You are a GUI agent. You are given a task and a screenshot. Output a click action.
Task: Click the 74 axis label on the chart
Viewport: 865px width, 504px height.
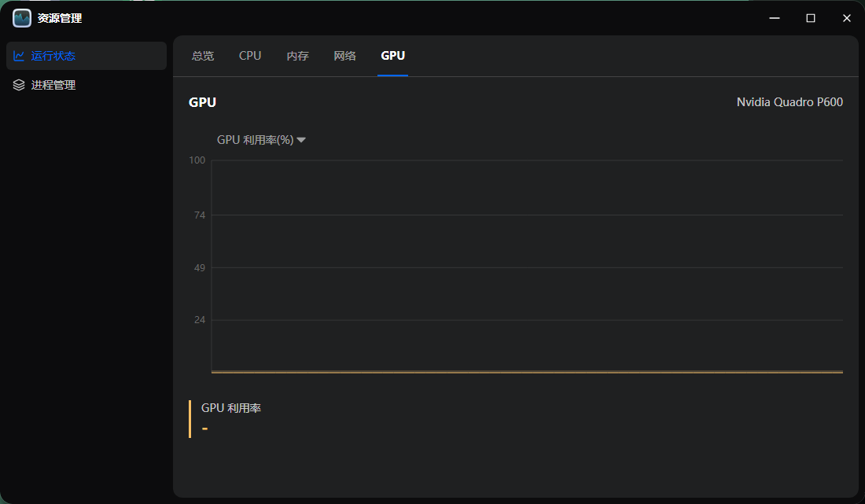point(200,215)
